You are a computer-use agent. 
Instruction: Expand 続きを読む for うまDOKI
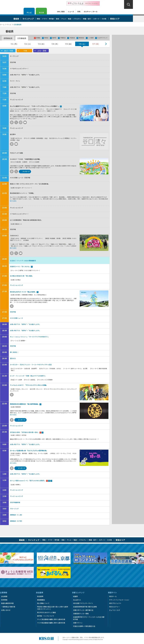(x=13, y=248)
